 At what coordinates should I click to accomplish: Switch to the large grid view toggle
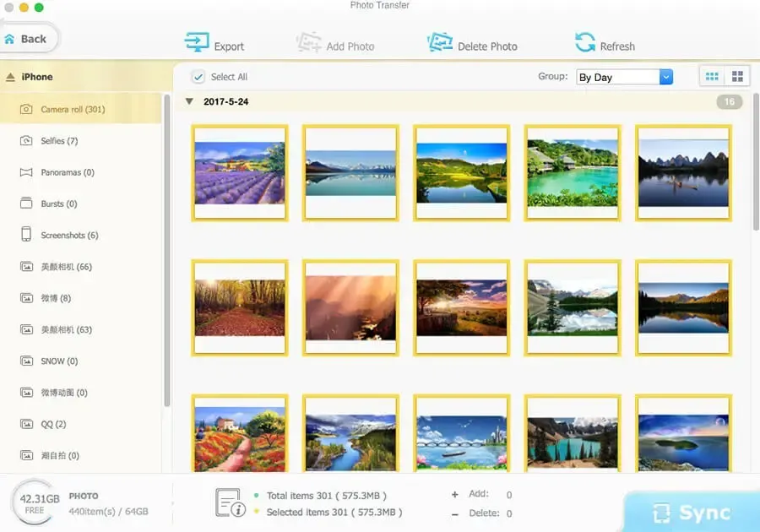point(737,75)
